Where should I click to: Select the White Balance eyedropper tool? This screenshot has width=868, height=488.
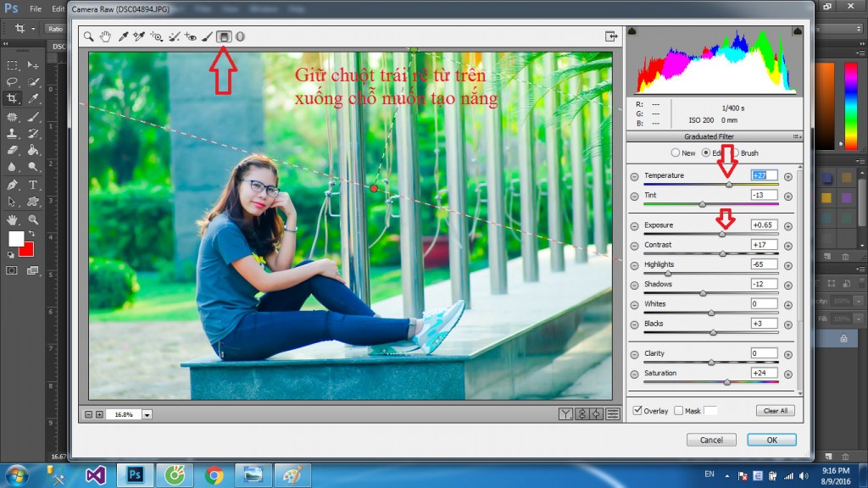tap(122, 36)
